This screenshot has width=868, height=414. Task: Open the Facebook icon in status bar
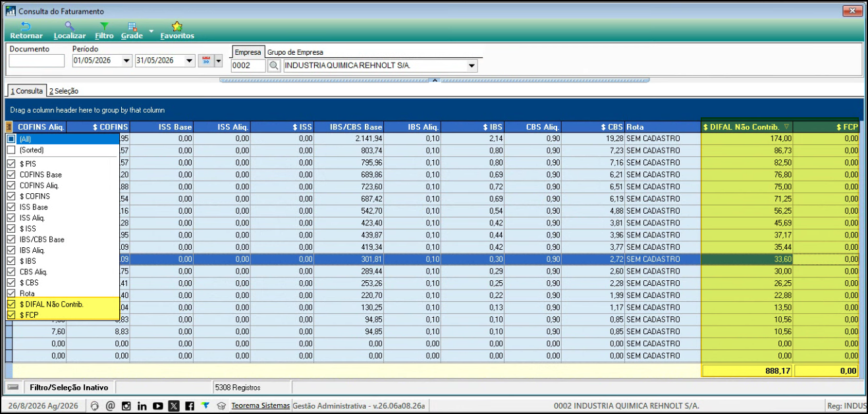tap(189, 406)
